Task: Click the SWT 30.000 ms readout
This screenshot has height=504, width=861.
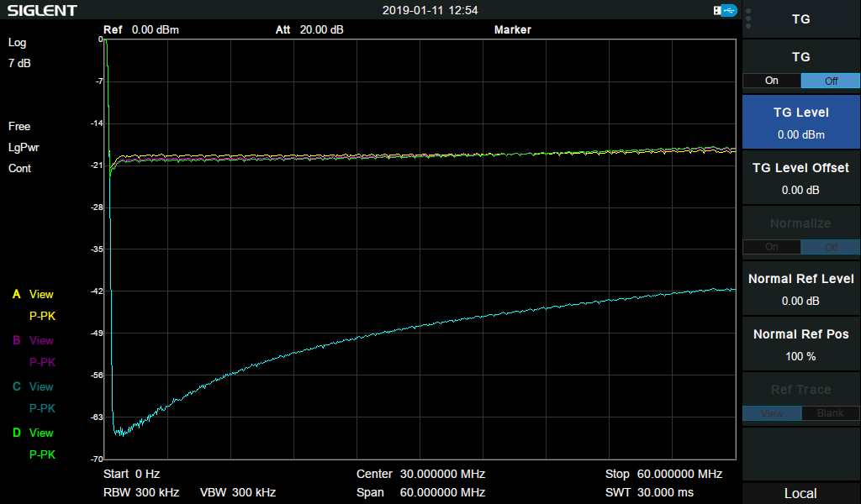Action: [x=649, y=492]
